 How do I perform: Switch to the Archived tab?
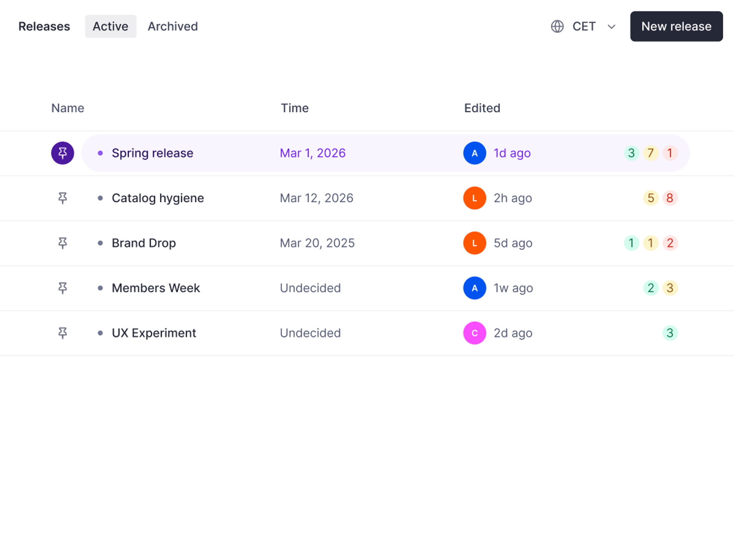pos(172,27)
